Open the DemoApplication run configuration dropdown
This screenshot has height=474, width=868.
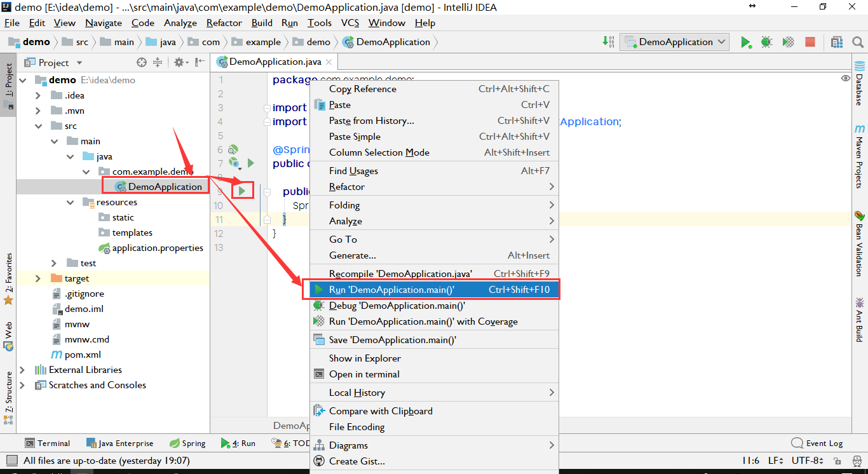pos(674,42)
